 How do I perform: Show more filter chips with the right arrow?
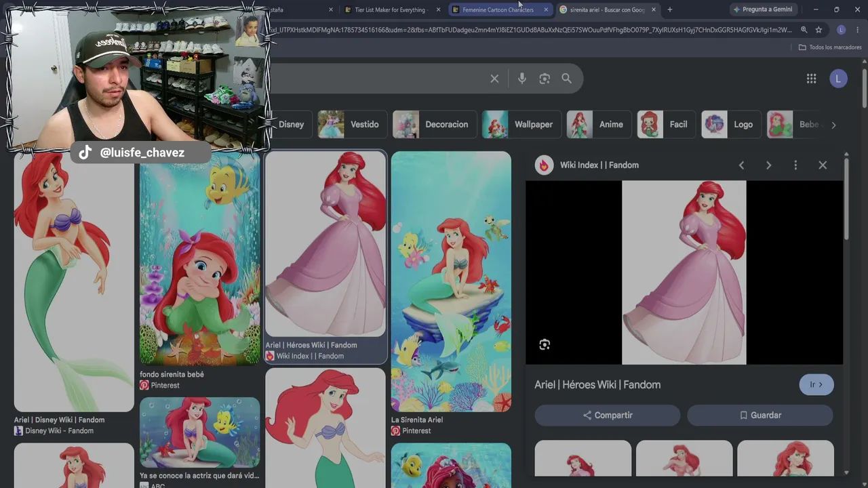pos(833,125)
